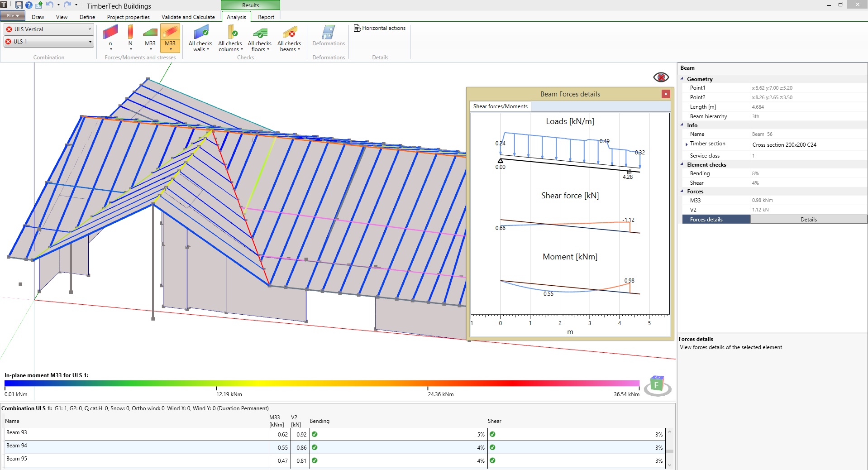Click the Deformations icon
This screenshot has width=868, height=470.
[x=329, y=35]
